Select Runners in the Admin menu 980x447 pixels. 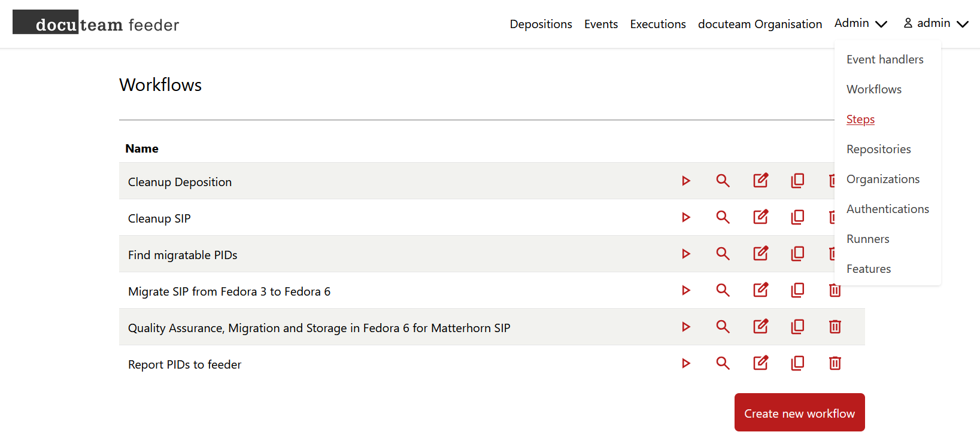click(868, 239)
